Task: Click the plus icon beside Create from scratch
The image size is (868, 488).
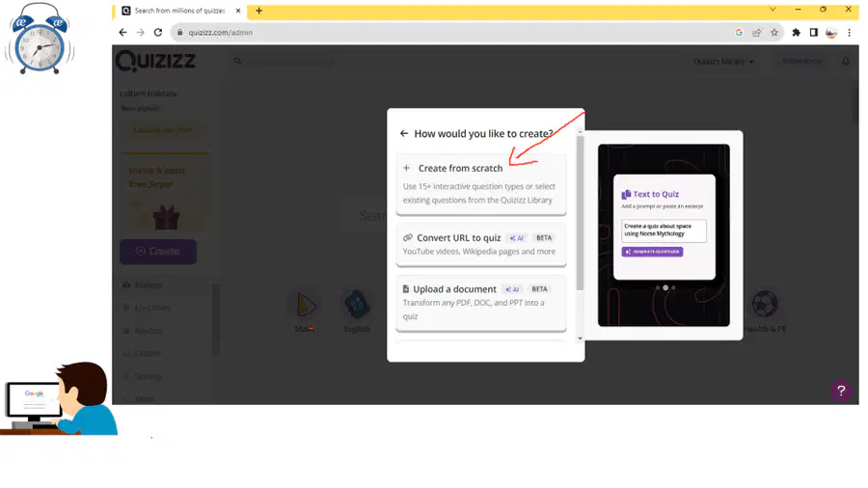Action: [x=406, y=168]
